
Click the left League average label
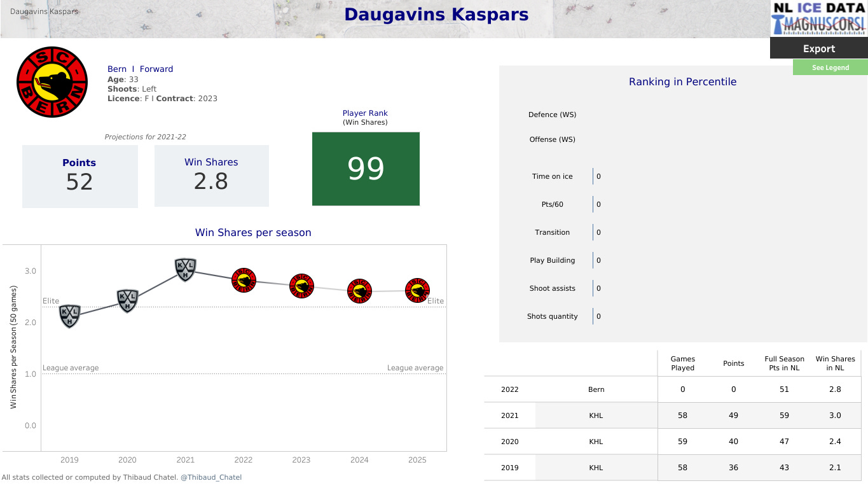tap(71, 368)
